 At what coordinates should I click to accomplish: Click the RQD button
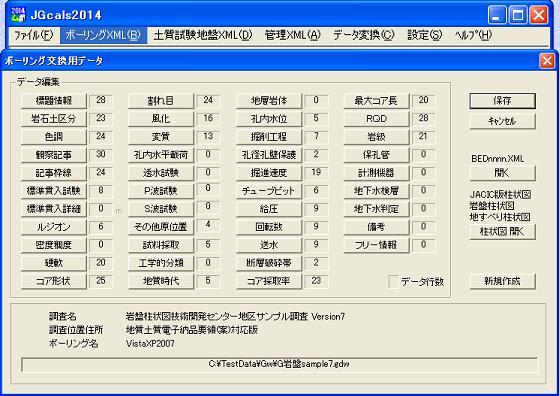(x=376, y=119)
